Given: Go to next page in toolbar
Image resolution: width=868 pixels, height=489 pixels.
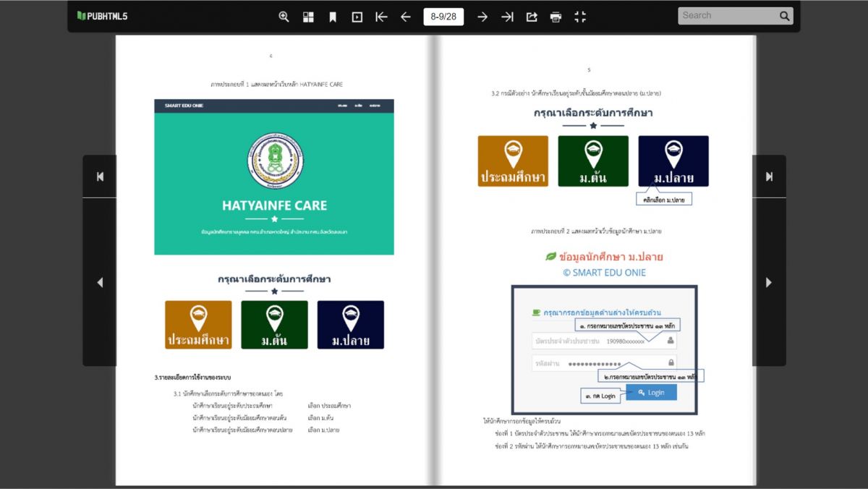Looking at the screenshot, I should 482,17.
